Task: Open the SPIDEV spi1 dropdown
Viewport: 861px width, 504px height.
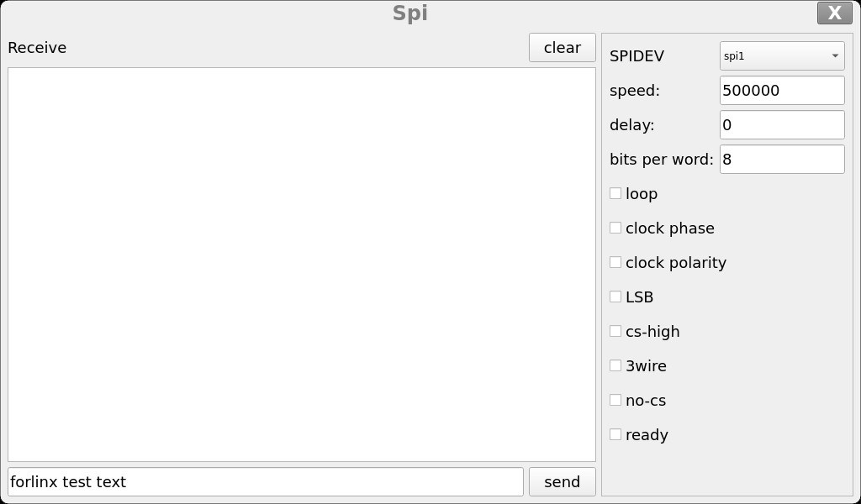Action: tap(781, 56)
